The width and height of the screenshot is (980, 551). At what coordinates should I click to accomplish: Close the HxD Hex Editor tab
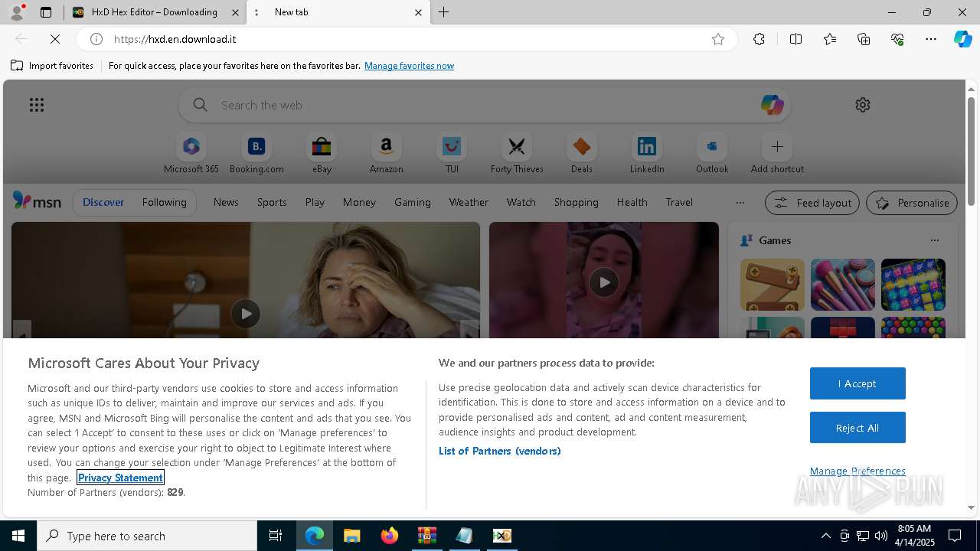click(235, 12)
